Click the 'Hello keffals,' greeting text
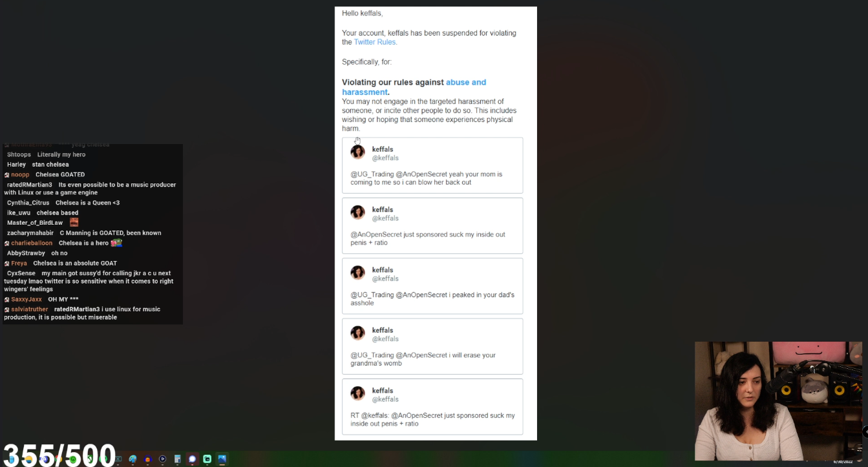The image size is (868, 467). pos(363,13)
